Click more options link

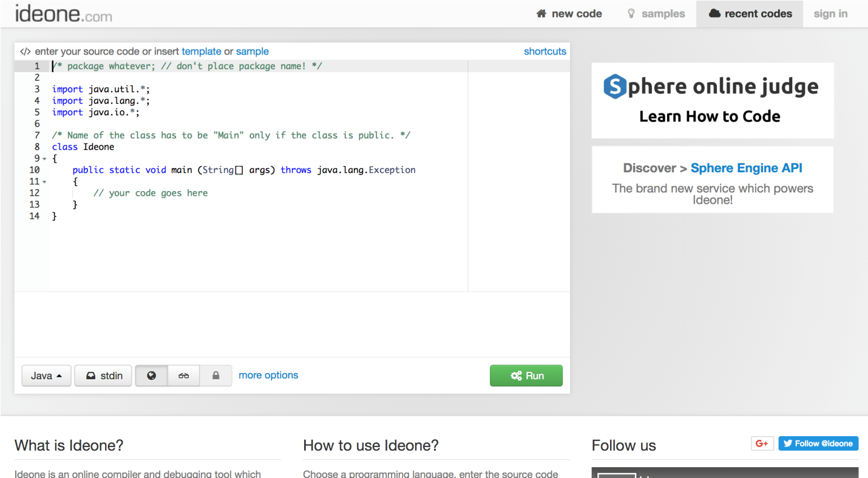[268, 375]
